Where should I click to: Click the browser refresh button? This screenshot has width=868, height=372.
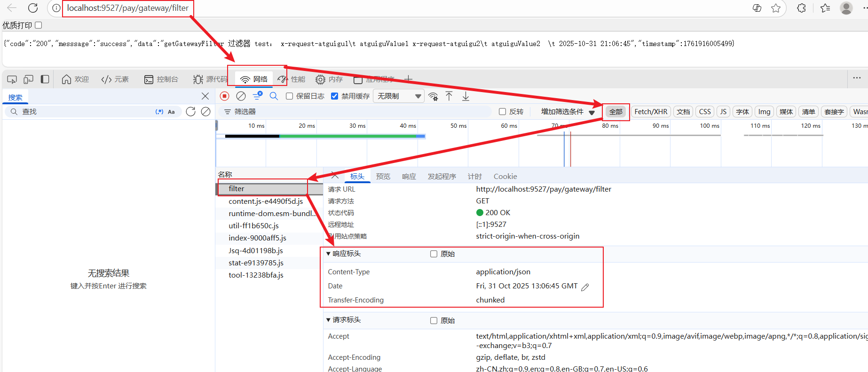[33, 8]
